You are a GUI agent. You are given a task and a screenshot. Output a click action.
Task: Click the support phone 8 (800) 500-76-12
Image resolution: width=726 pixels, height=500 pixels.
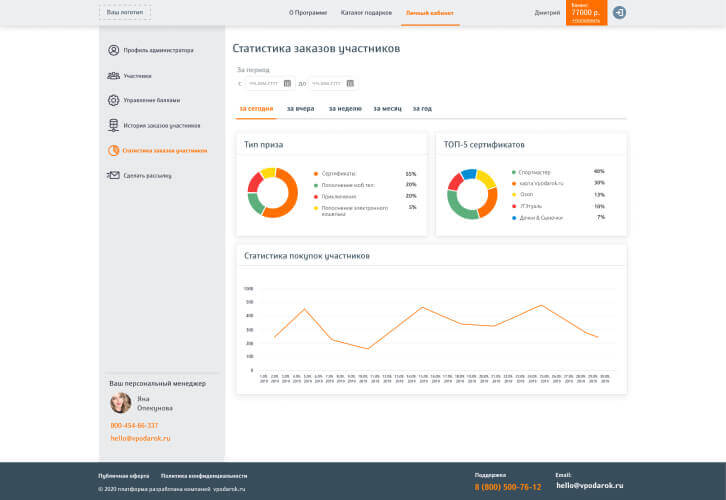507,487
